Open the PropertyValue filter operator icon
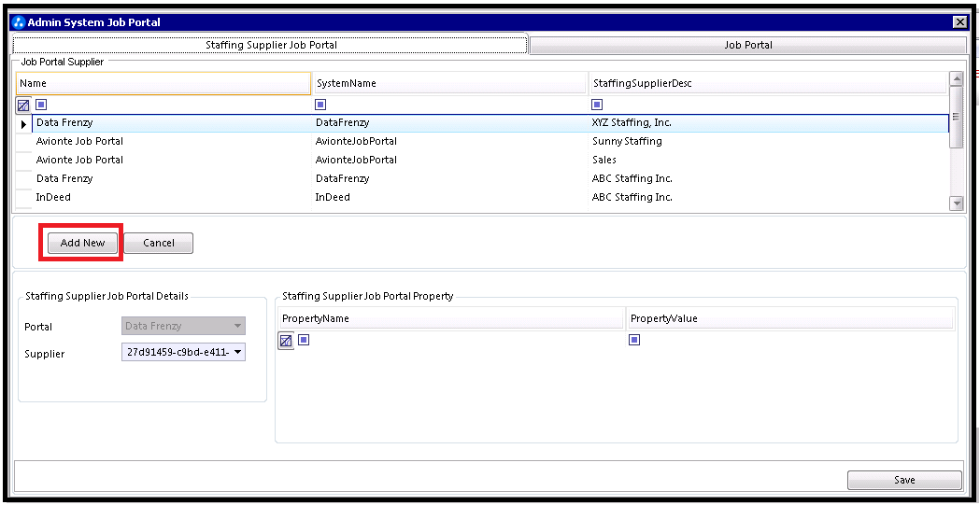The height and width of the screenshot is (505, 980). [634, 340]
